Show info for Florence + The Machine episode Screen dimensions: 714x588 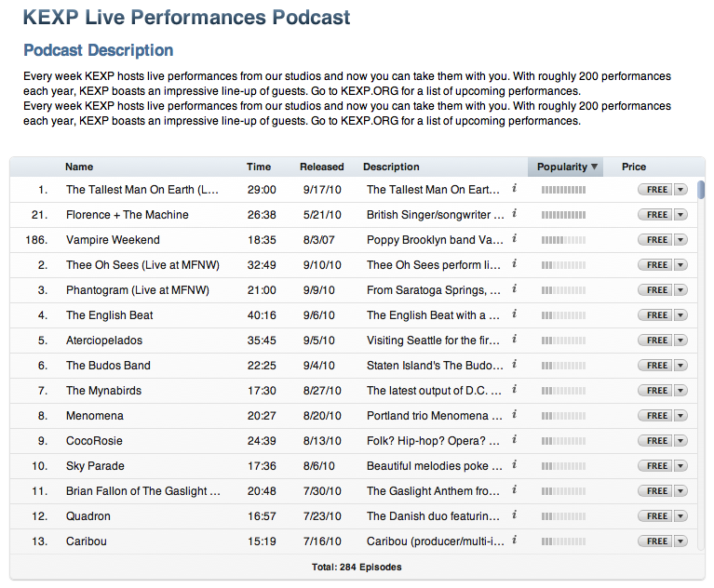click(514, 213)
